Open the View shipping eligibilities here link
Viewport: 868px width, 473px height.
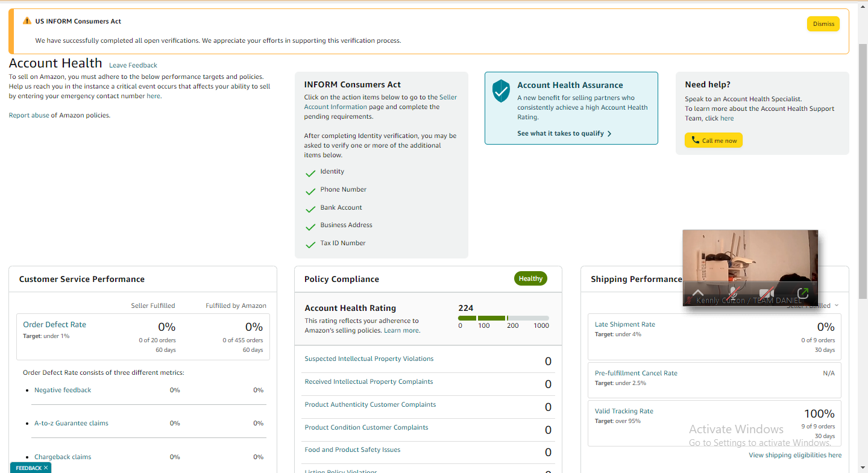[795, 455]
